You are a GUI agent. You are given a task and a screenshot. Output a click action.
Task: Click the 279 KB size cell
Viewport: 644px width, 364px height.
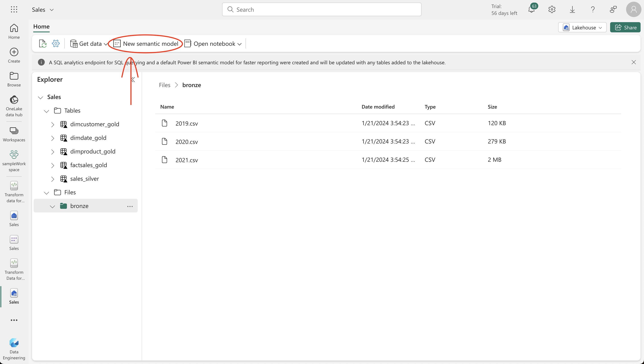497,142
